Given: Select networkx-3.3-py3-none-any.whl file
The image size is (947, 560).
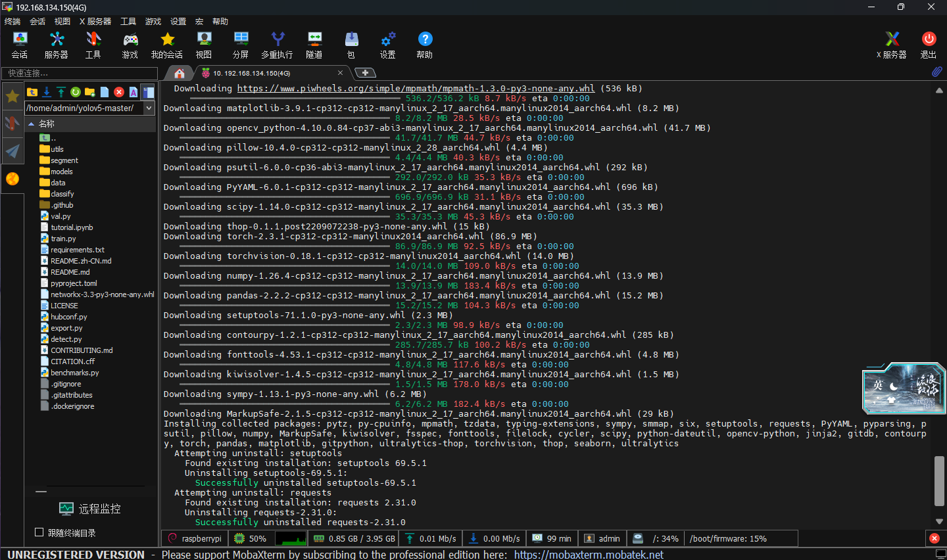Looking at the screenshot, I should pyautogui.click(x=102, y=294).
